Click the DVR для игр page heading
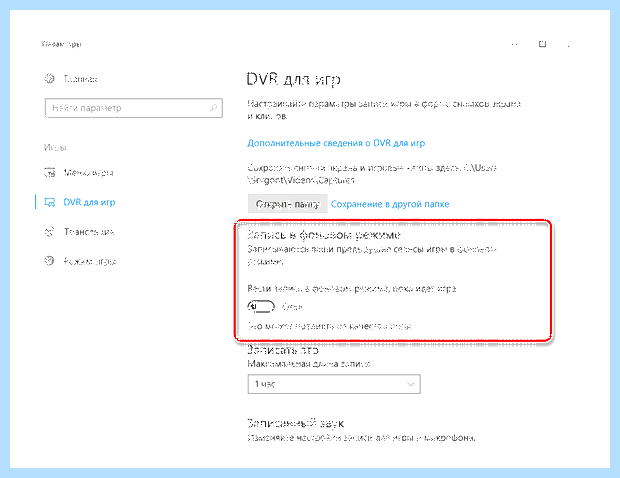The image size is (620, 478). point(293,79)
